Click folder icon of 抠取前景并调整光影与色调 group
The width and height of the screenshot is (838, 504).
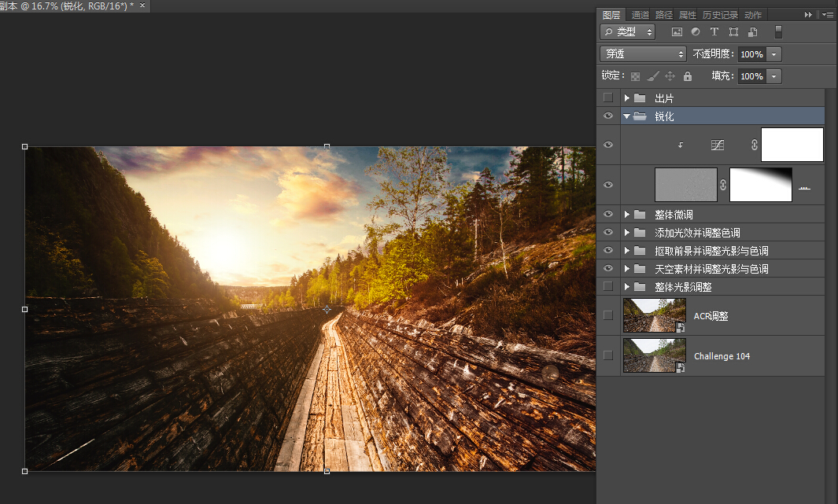pos(640,250)
